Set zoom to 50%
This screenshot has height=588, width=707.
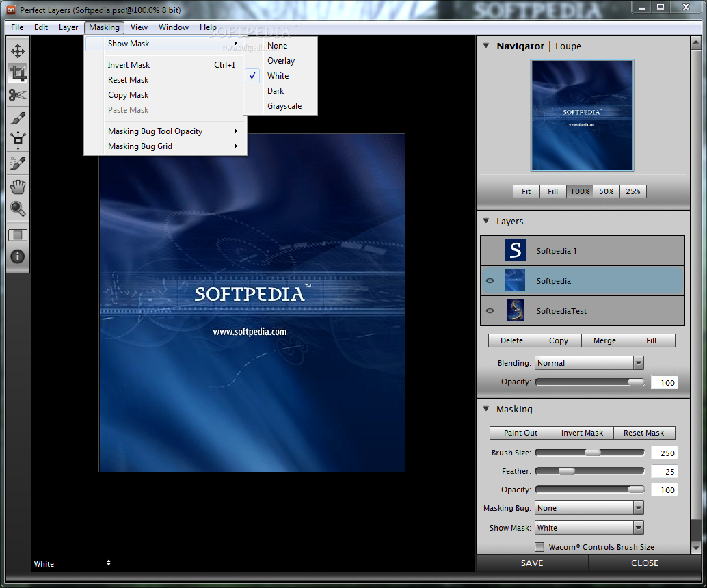click(x=606, y=191)
